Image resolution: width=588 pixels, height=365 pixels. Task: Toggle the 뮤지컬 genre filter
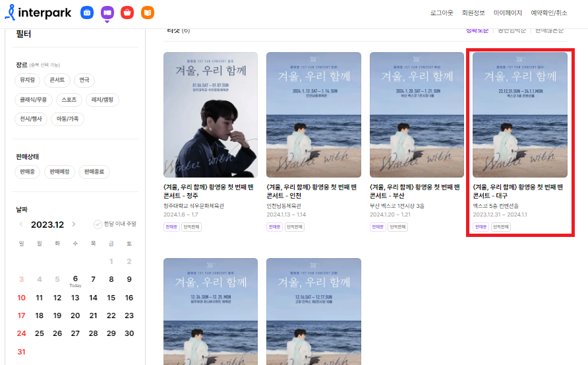[x=28, y=80]
